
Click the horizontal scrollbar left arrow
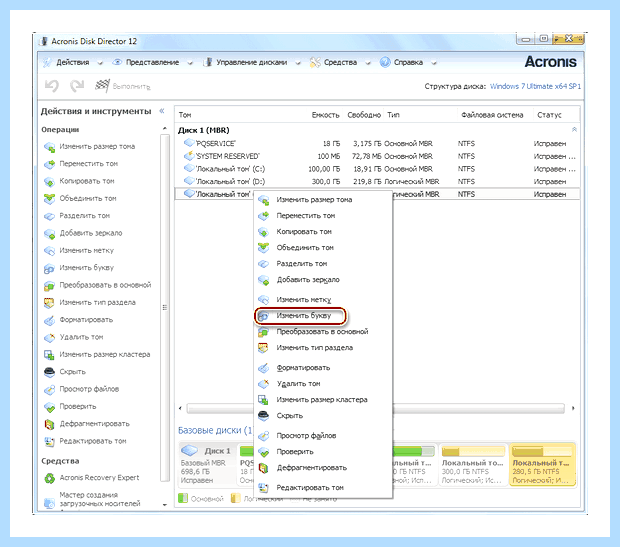180,408
